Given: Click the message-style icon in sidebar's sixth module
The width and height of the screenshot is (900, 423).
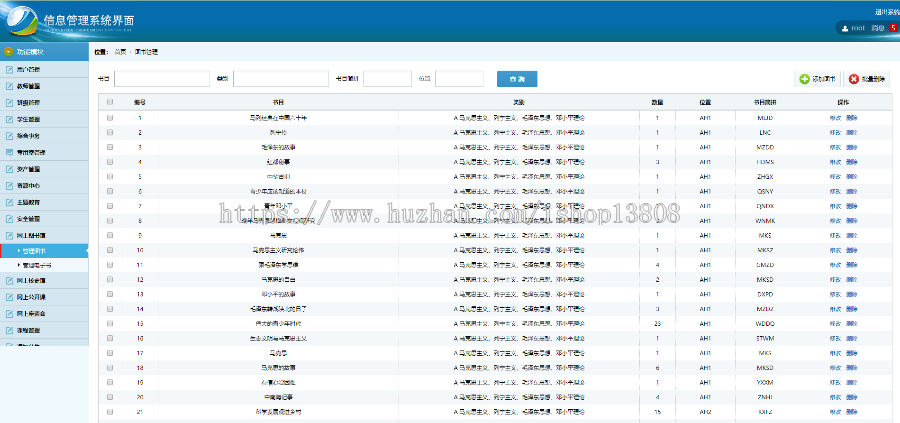Looking at the screenshot, I should [x=9, y=153].
